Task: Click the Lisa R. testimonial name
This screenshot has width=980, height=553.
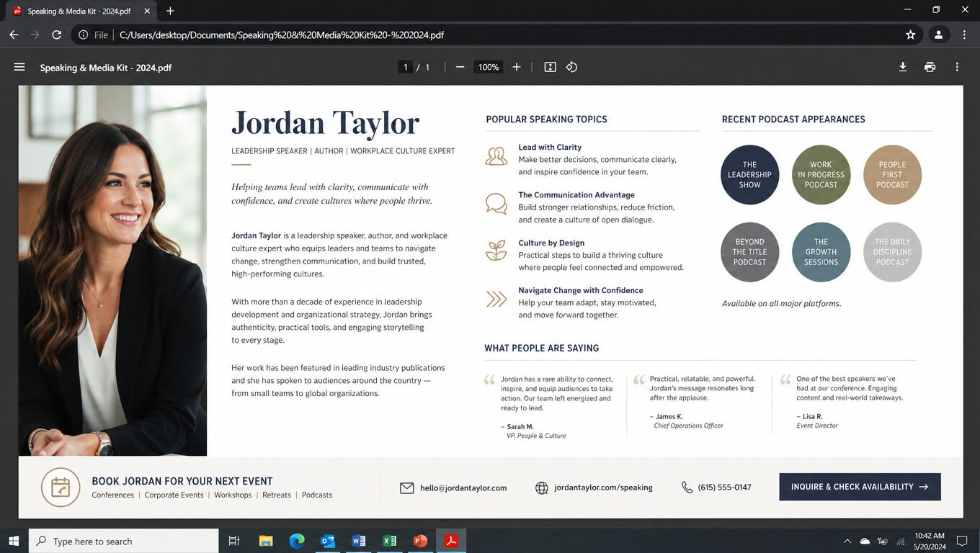Action: (x=812, y=417)
